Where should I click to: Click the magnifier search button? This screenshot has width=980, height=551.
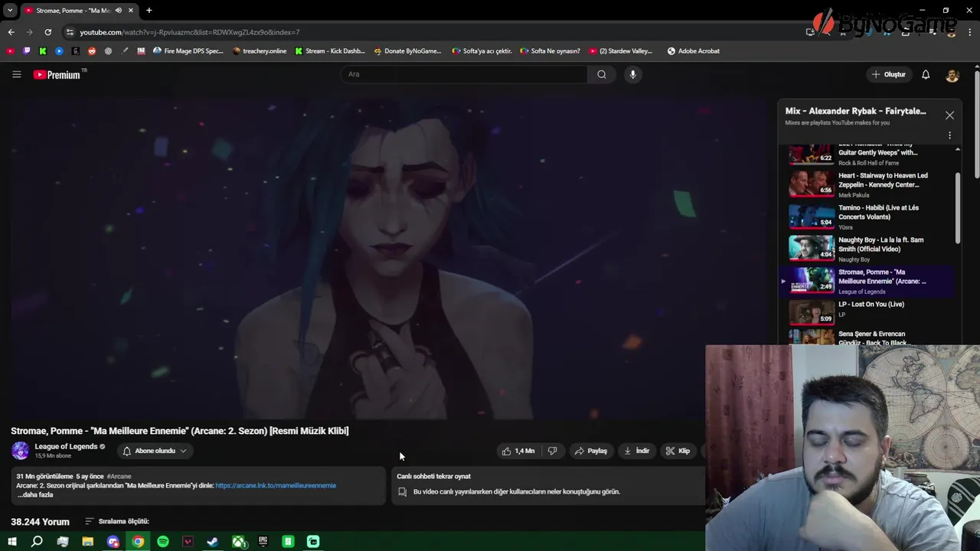click(602, 74)
